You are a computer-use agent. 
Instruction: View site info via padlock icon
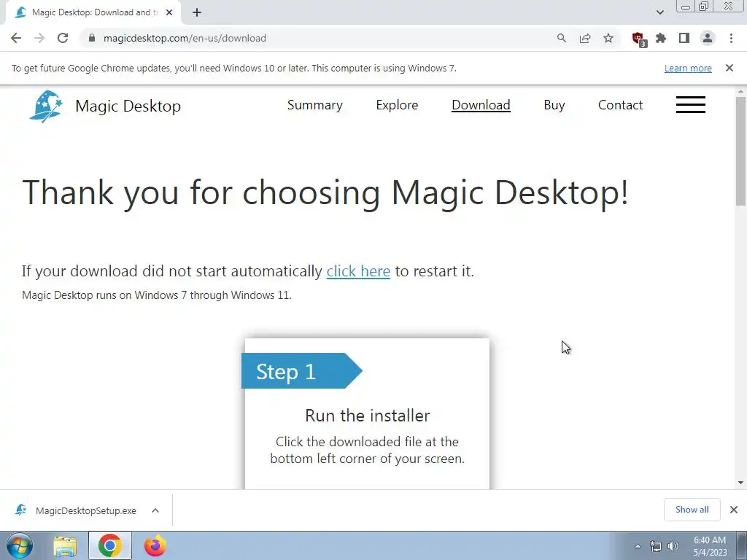point(92,38)
